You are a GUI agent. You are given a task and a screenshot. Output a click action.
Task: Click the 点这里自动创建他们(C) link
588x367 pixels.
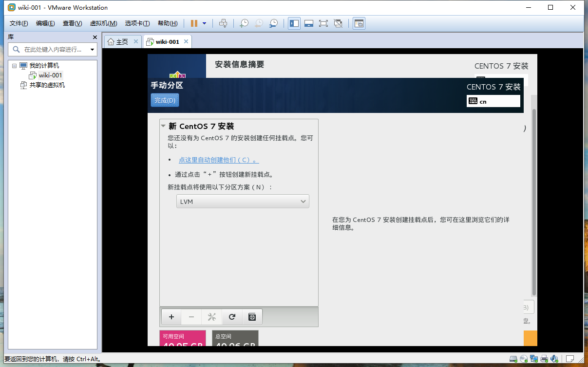pyautogui.click(x=219, y=160)
